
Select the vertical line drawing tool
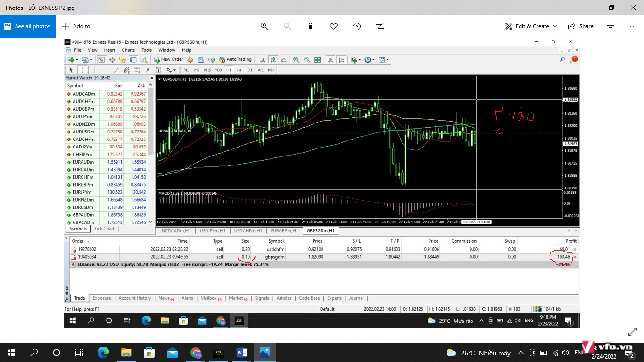(x=95, y=70)
